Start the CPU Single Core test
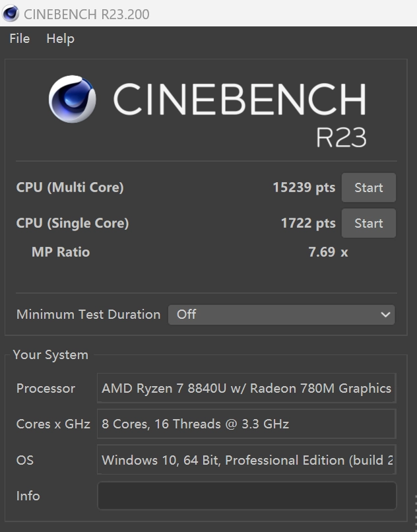Screen dimensions: 417x532 [368, 223]
